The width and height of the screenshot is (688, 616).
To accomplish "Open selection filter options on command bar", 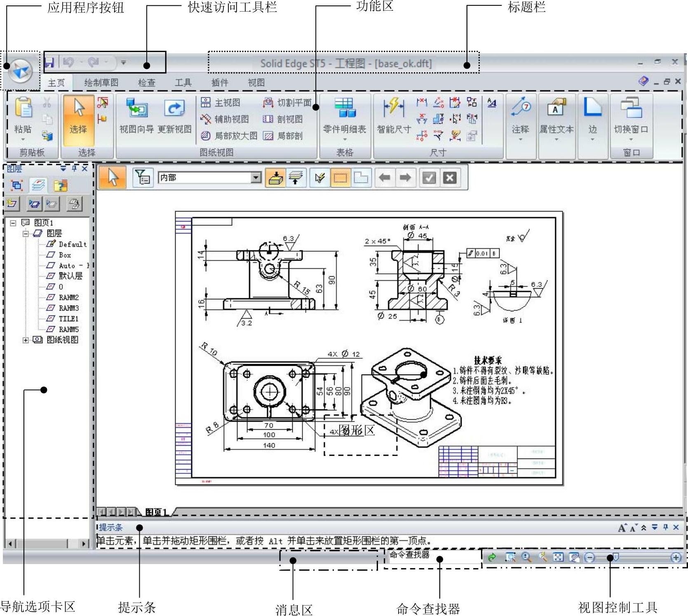I will click(x=143, y=178).
